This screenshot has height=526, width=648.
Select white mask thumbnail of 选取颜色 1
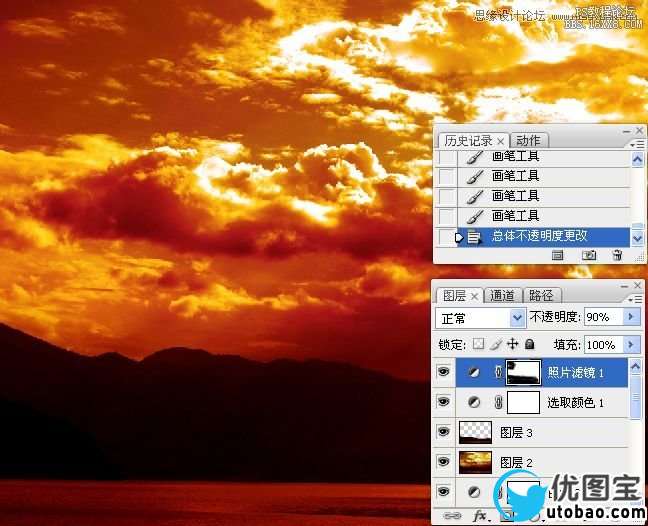coord(523,402)
